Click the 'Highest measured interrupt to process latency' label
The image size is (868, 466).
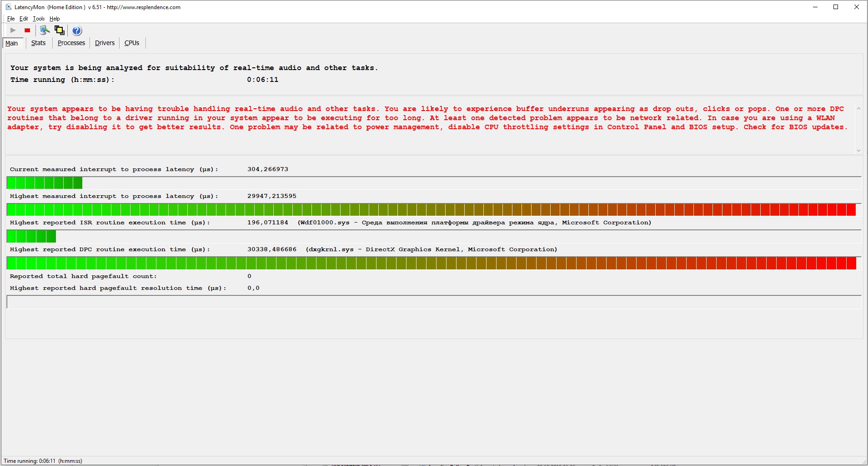[x=114, y=196]
